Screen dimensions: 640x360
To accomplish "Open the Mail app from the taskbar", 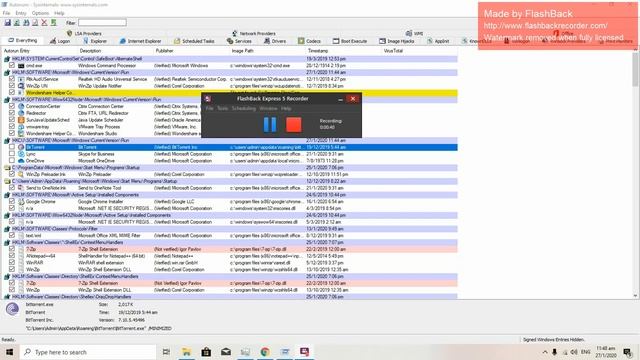I will click(226, 352).
